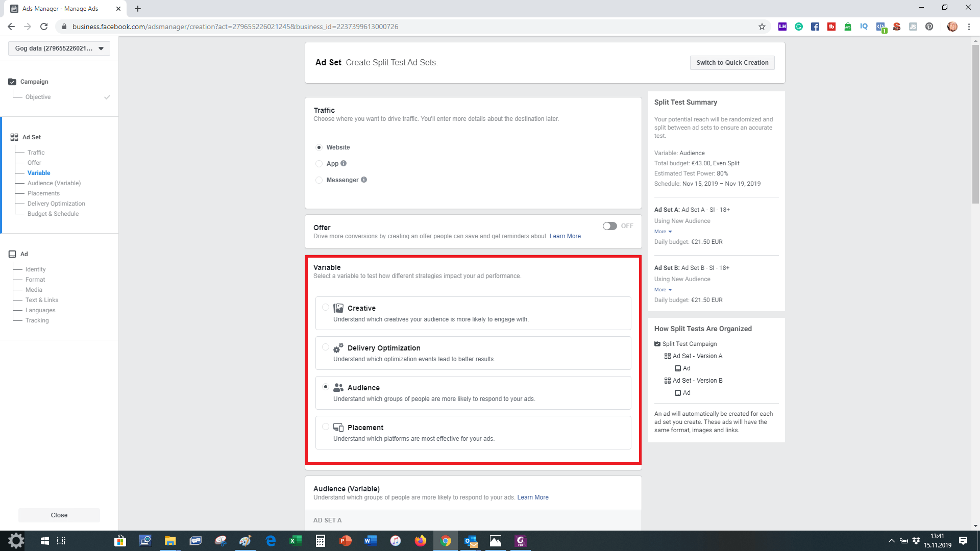The width and height of the screenshot is (980, 551).
Task: Select the Creative variable radio button
Action: pyautogui.click(x=326, y=308)
